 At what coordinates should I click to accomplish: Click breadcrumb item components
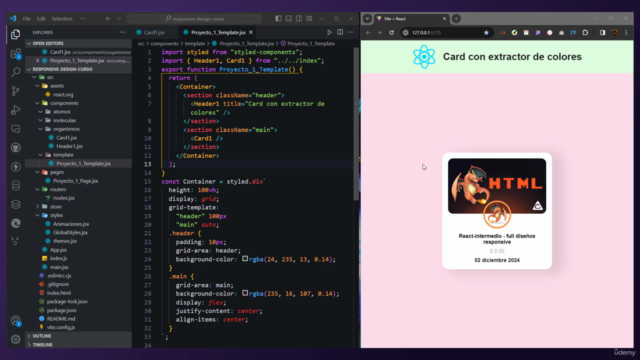(164, 43)
